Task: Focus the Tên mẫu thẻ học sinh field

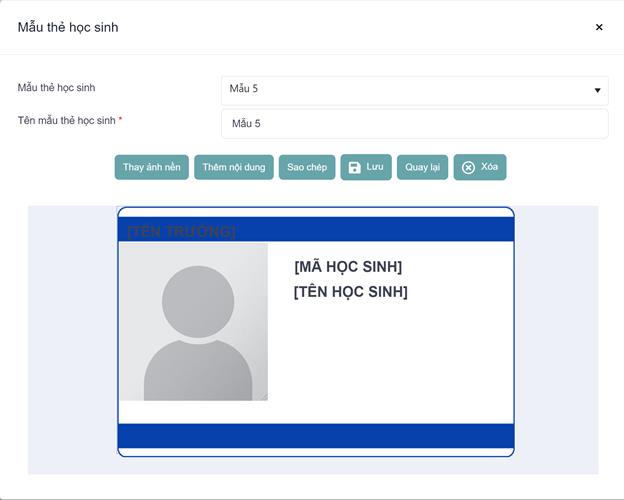Action: pos(414,124)
